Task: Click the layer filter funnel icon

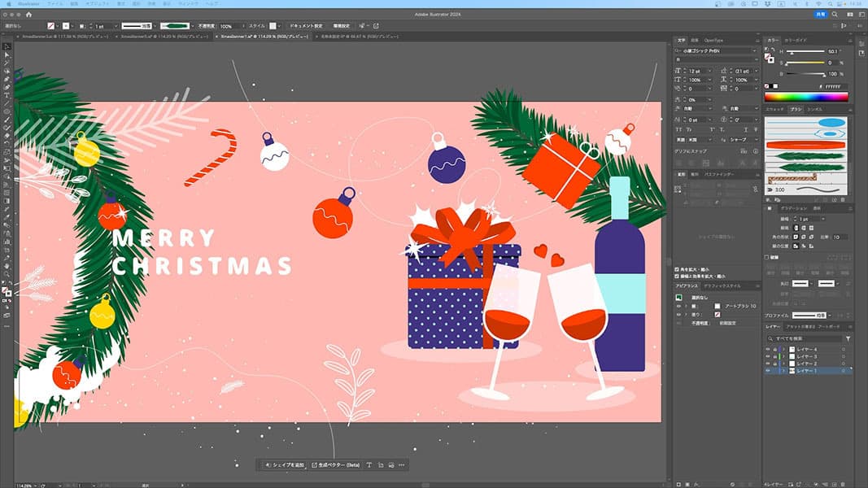Action: pos(848,338)
